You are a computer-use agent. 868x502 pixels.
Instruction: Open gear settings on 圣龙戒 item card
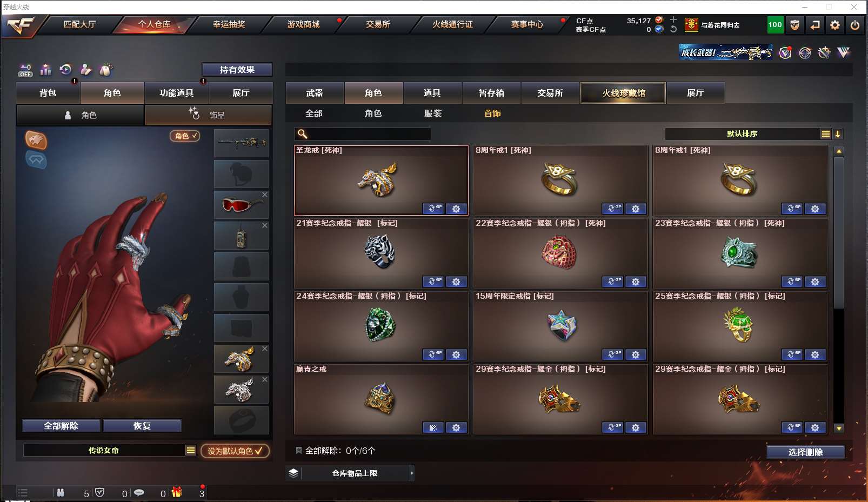coord(456,209)
